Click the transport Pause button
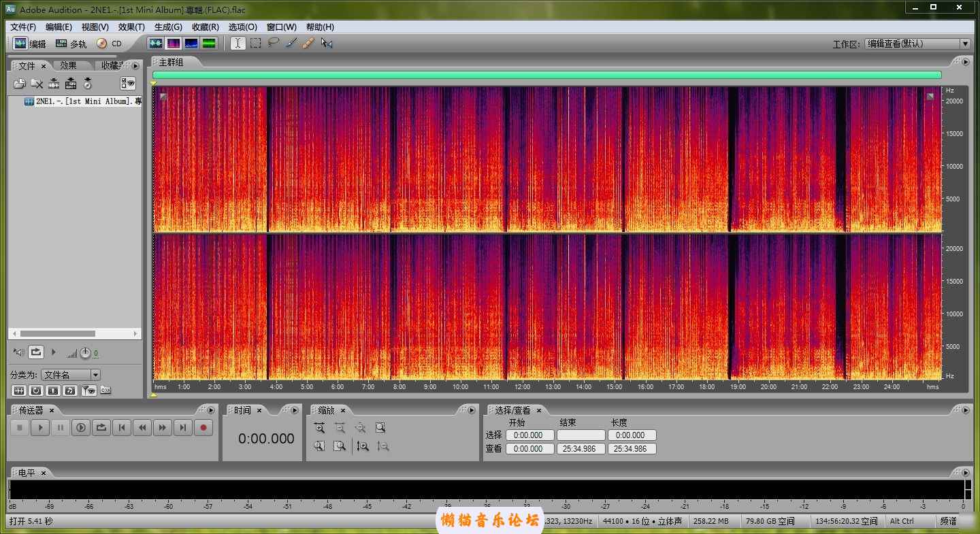980x534 pixels. coord(61,428)
